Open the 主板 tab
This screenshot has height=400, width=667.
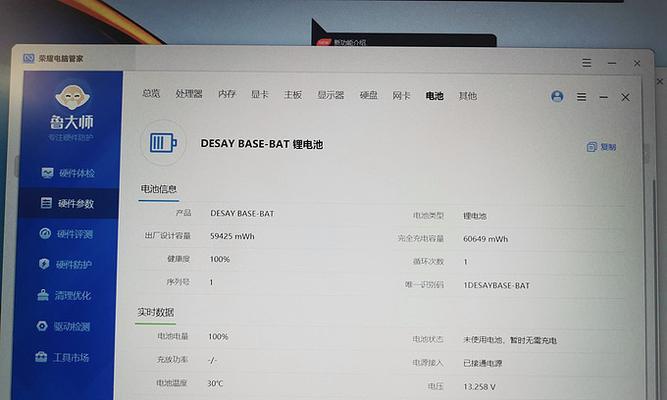(293, 95)
